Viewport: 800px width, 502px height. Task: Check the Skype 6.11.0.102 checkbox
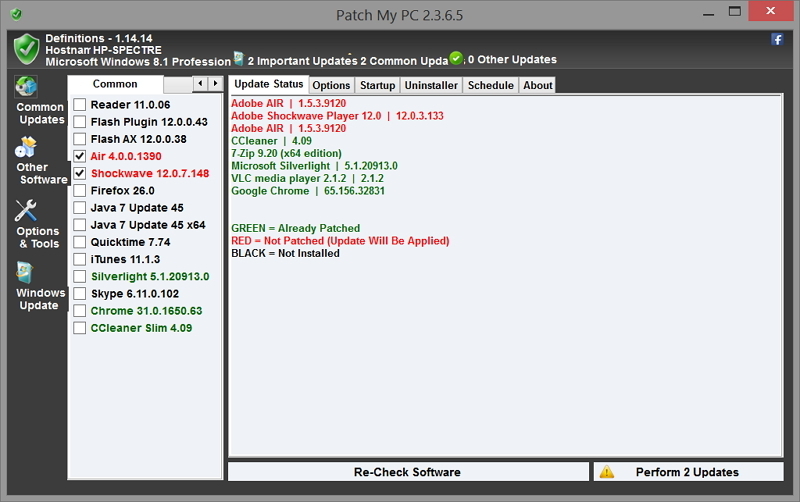coord(80,293)
